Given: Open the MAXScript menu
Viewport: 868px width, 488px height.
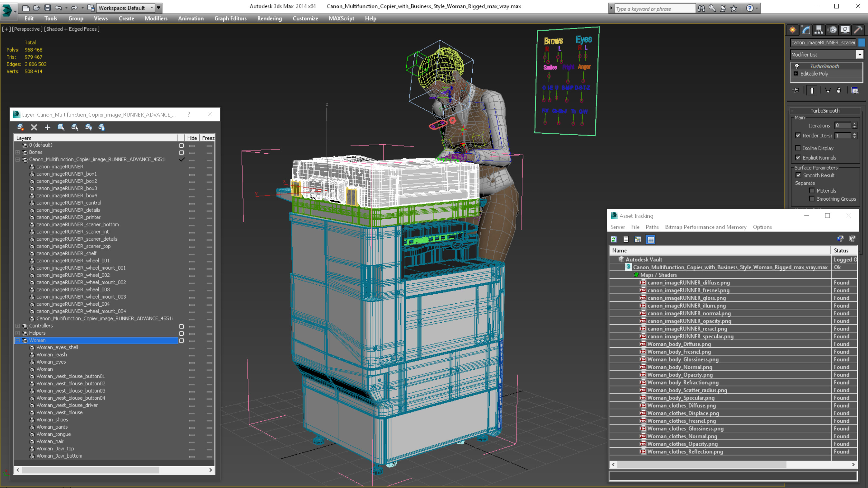Looking at the screenshot, I should (x=341, y=18).
